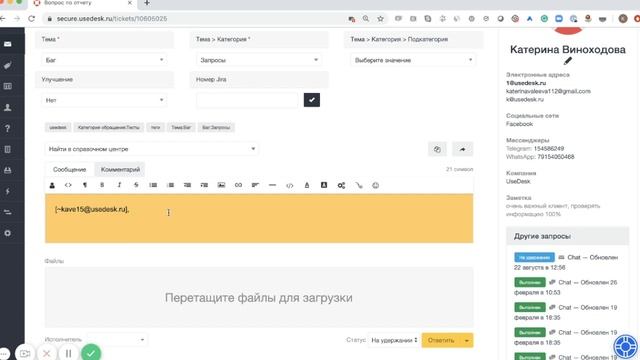Screen dimensions: 640x360
Task: Open the text color picker in editor
Action: click(x=307, y=185)
